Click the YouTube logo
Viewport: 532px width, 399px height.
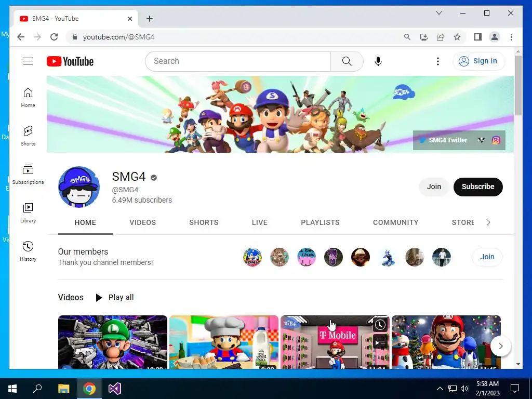(x=70, y=61)
